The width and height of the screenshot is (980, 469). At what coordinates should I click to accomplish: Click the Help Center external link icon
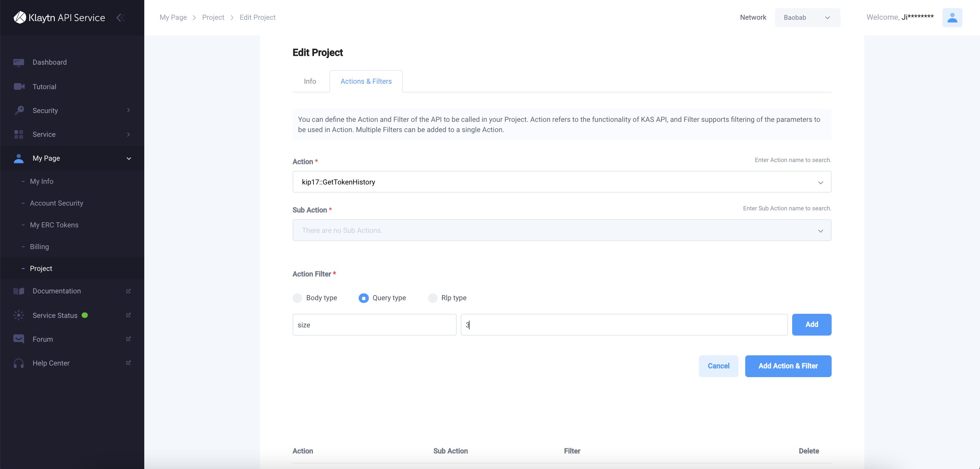128,363
